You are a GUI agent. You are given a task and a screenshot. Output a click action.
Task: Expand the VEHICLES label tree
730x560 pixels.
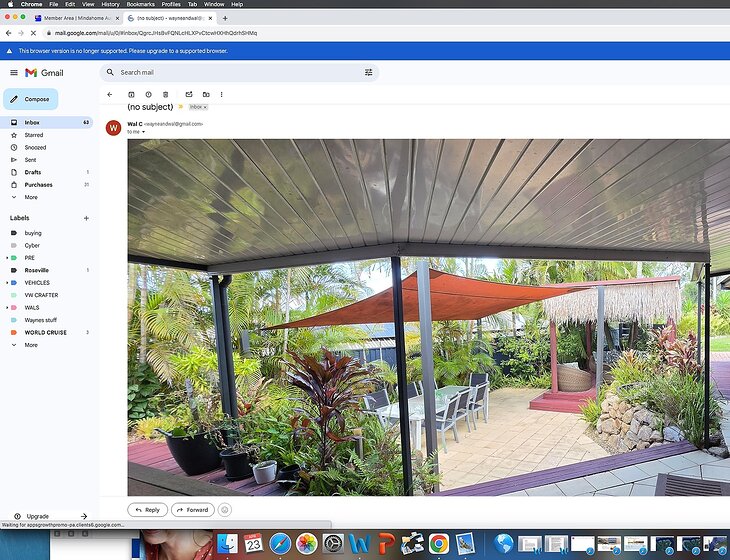pos(7,283)
